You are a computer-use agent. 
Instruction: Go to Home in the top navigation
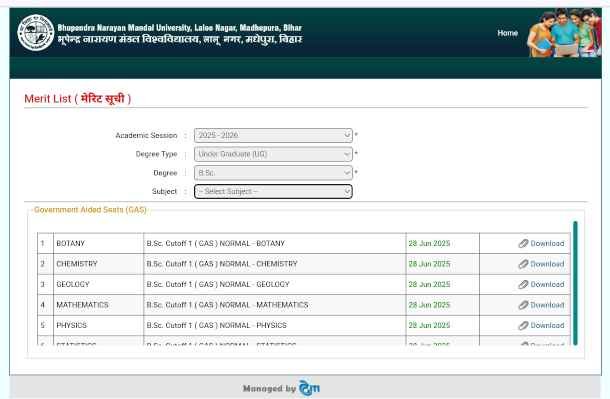(x=507, y=33)
